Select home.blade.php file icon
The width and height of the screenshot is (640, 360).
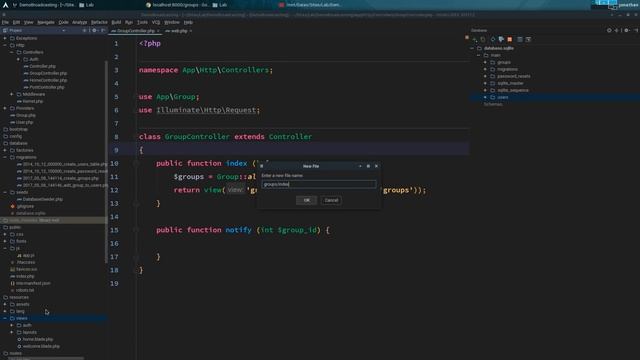[19, 339]
